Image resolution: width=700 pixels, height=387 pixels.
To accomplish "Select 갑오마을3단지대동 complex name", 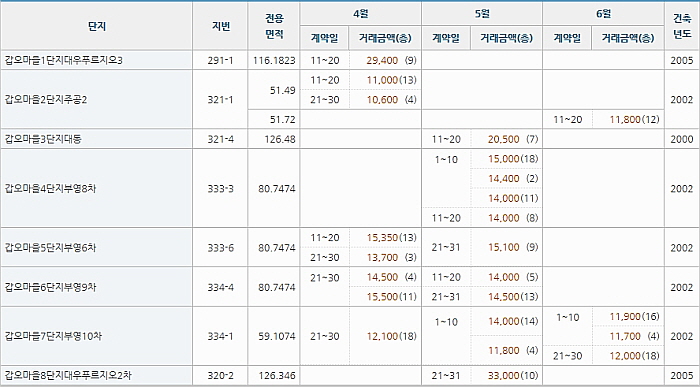I will pyautogui.click(x=42, y=139).
